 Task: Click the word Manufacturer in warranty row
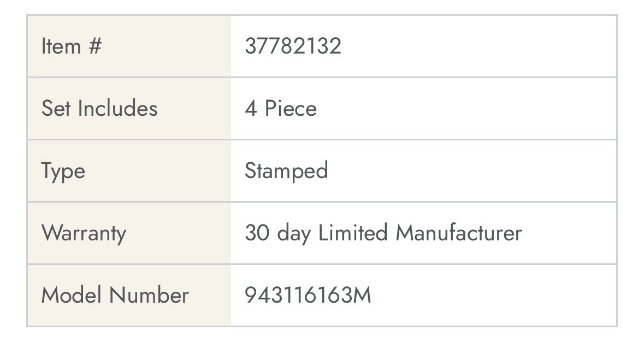(459, 233)
